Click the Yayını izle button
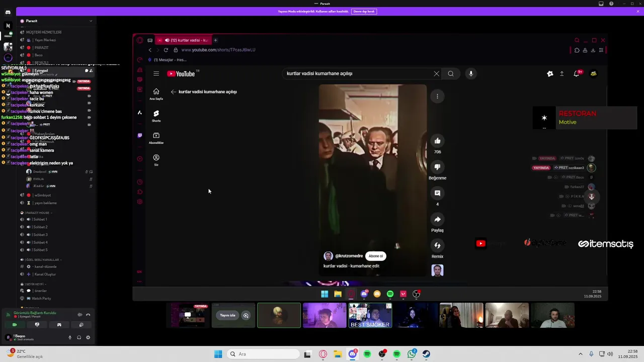The width and height of the screenshot is (644, 362). [x=227, y=315]
